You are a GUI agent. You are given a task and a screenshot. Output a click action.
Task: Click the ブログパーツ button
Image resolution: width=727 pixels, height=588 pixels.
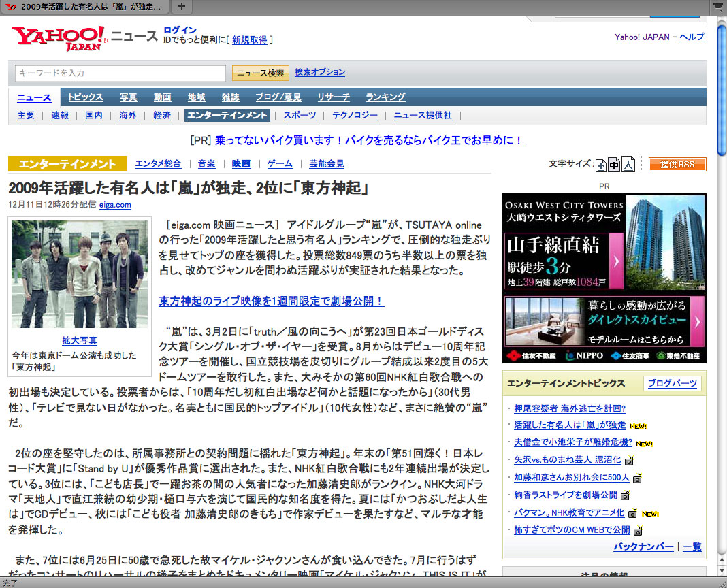coord(673,384)
